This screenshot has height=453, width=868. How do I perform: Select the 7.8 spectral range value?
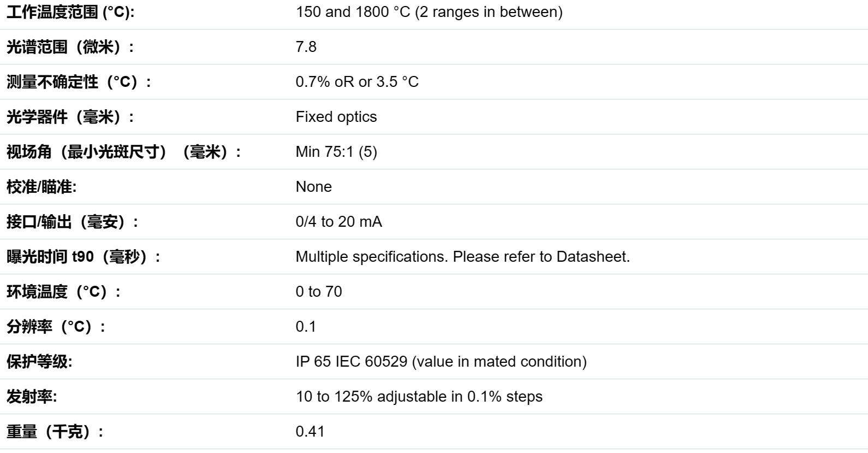tap(306, 47)
